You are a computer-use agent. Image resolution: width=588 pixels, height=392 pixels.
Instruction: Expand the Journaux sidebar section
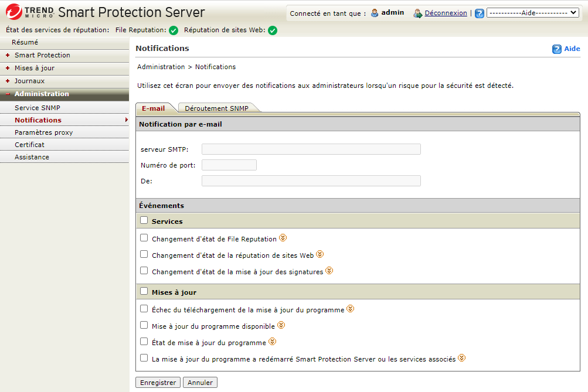tap(29, 81)
